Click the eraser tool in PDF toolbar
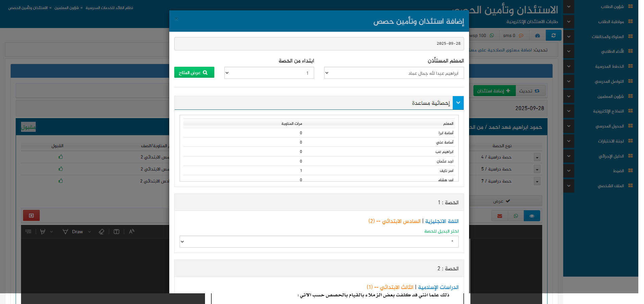 (101, 232)
